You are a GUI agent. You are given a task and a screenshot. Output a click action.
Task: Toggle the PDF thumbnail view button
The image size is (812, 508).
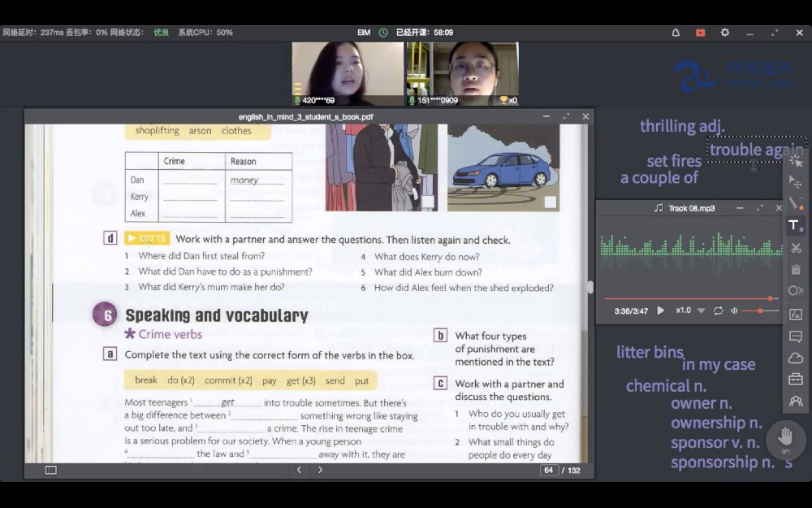[x=50, y=470]
